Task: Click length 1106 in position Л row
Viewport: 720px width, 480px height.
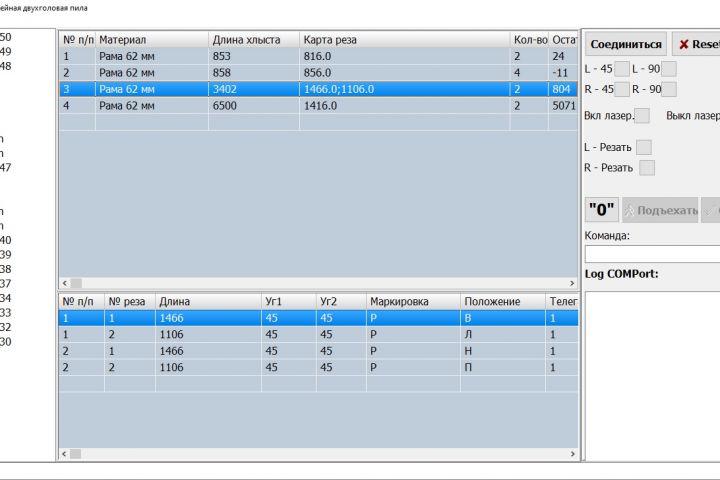Action: point(208,334)
